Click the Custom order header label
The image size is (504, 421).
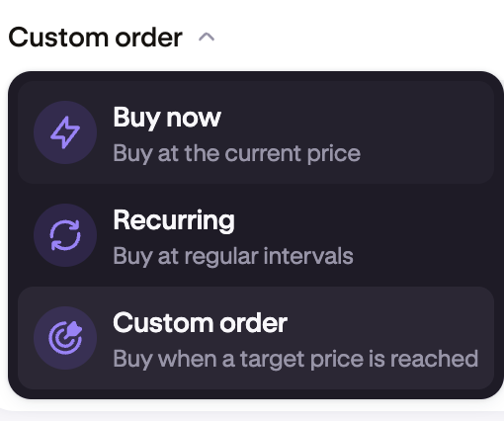click(95, 38)
